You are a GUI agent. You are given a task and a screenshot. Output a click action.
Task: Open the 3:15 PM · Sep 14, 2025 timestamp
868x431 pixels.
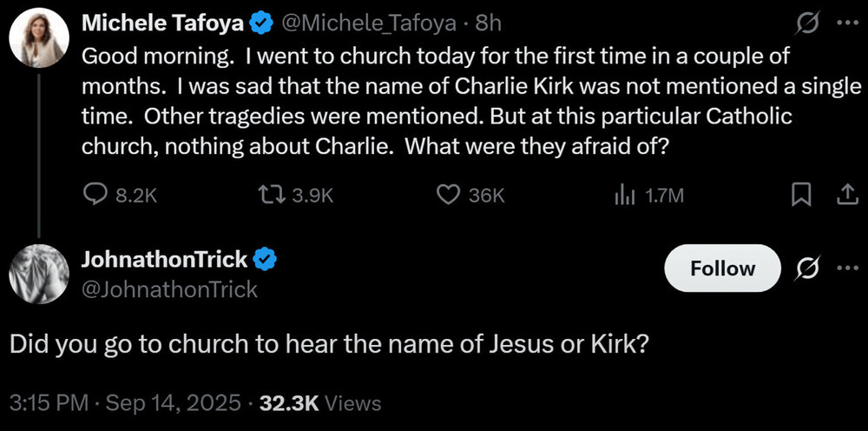[x=124, y=402]
